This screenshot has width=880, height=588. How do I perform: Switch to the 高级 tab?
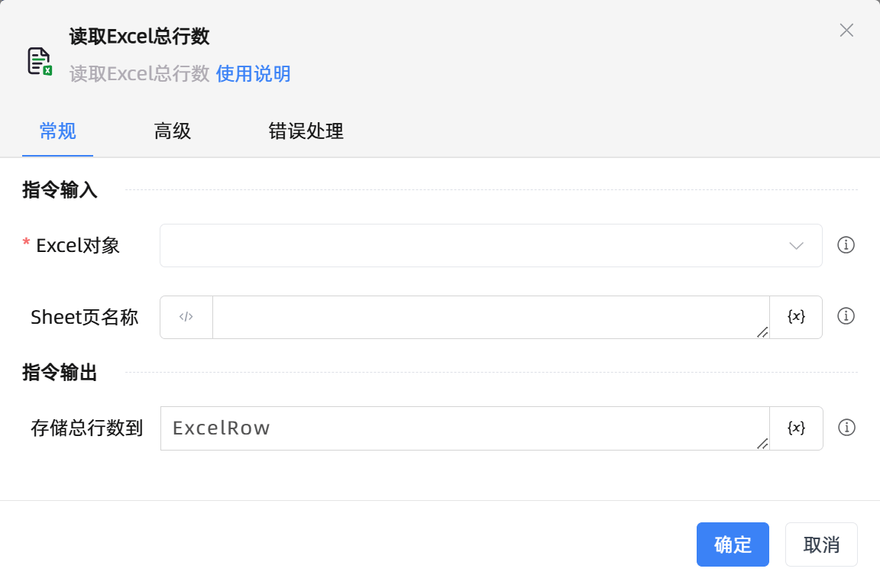(x=172, y=131)
